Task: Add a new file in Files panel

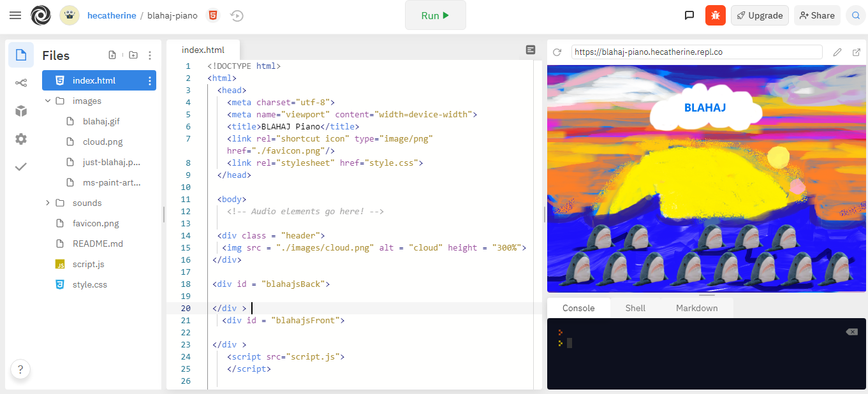Action: [112, 55]
